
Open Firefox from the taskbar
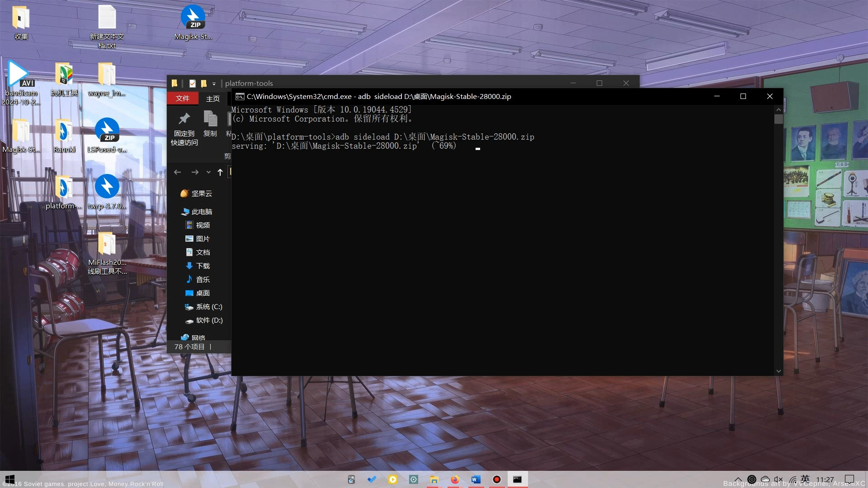(x=455, y=479)
